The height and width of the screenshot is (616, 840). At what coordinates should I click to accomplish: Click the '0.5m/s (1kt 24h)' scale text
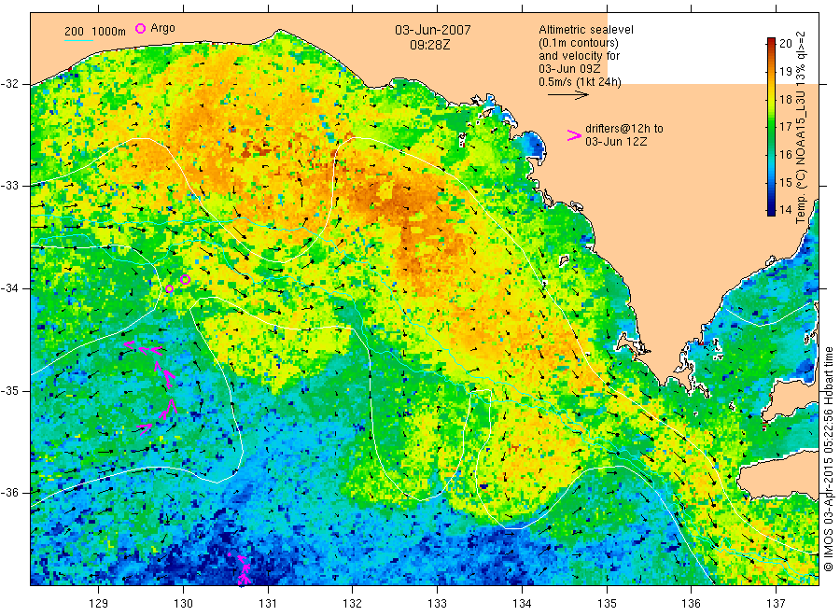tap(581, 82)
